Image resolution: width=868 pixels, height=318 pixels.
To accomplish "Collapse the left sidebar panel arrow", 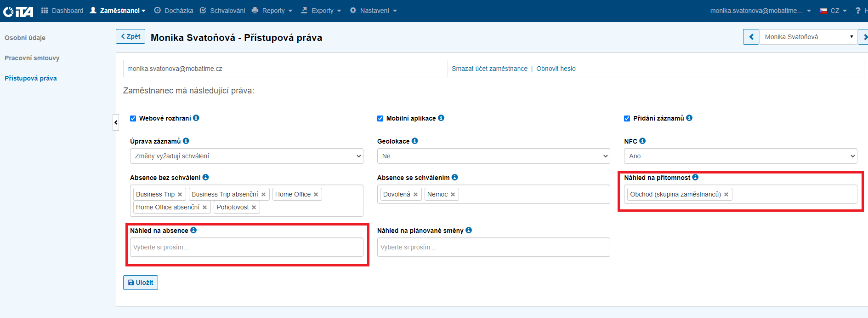I will [116, 122].
